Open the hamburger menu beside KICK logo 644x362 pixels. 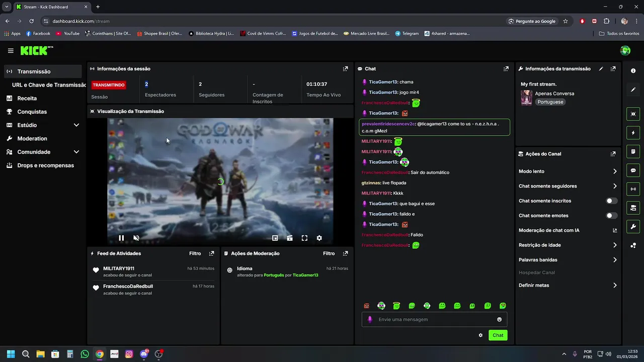[x=11, y=51]
